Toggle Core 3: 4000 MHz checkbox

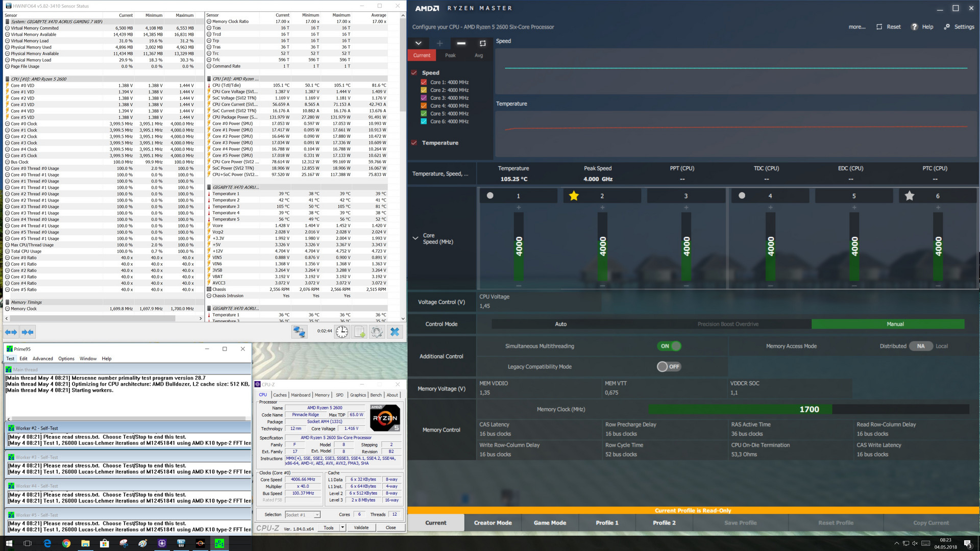(x=424, y=98)
